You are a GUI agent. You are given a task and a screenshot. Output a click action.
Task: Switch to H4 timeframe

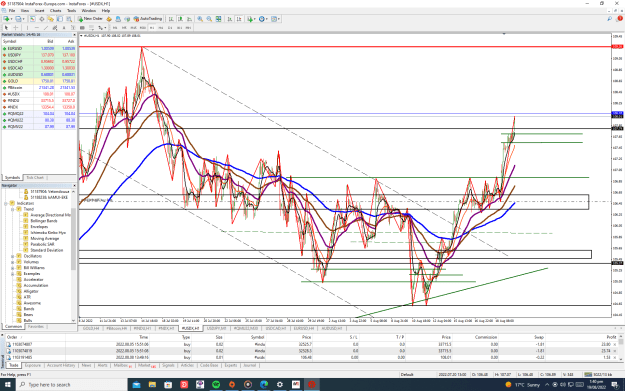pos(161,28)
